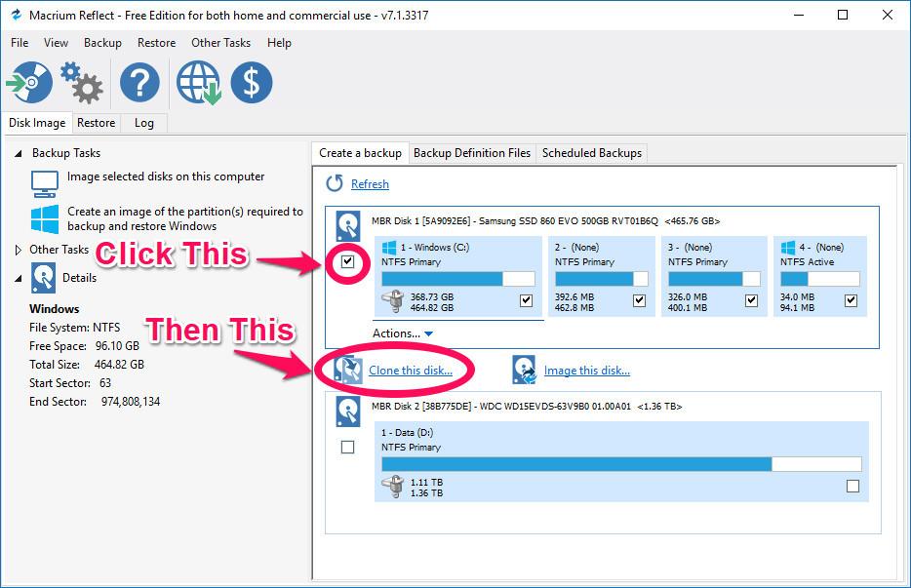Switch to the Log tab
The image size is (911, 588).
coord(144,123)
